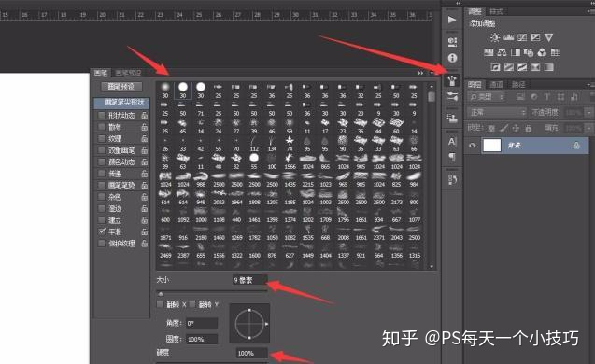Filter layers by type (T icon)

546,97
